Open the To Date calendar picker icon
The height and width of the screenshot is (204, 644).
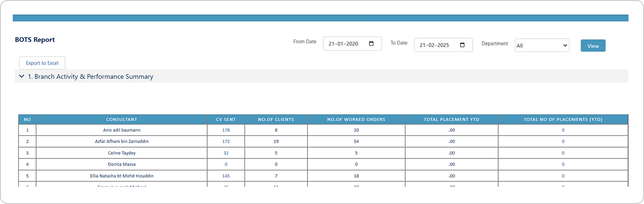click(462, 45)
